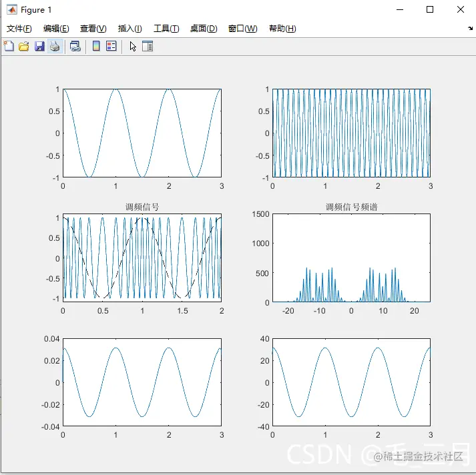
Task: Open the 窗口(W) menu
Action: tap(242, 29)
